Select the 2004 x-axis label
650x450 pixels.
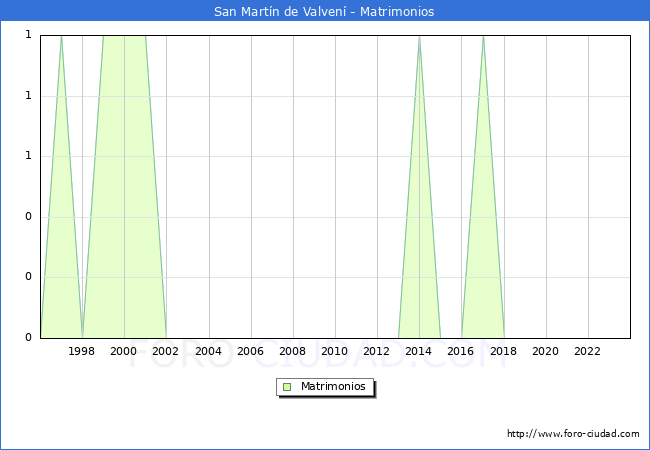tap(209, 351)
